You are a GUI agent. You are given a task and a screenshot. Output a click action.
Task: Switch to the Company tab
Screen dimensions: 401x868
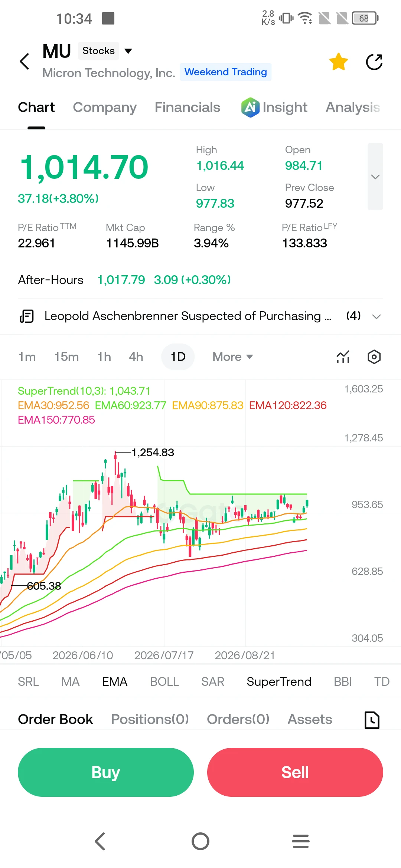(x=105, y=108)
